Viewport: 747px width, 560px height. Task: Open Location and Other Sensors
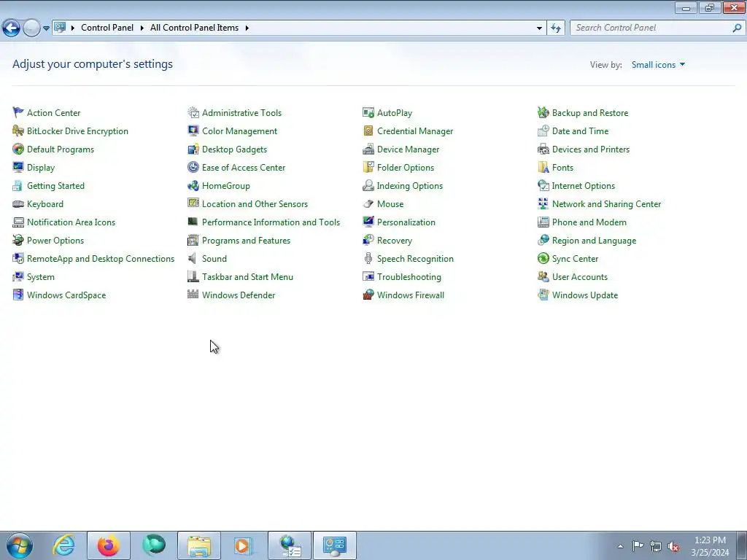[255, 204]
